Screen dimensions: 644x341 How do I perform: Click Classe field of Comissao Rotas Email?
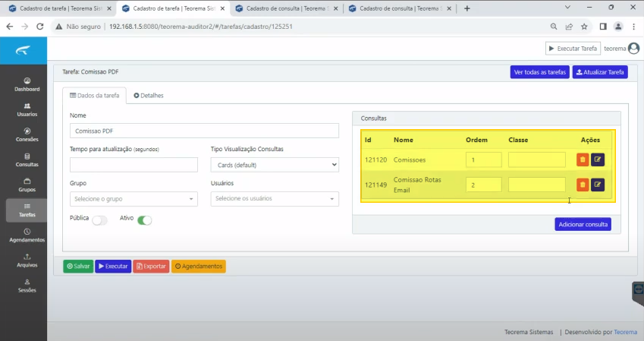click(x=537, y=185)
